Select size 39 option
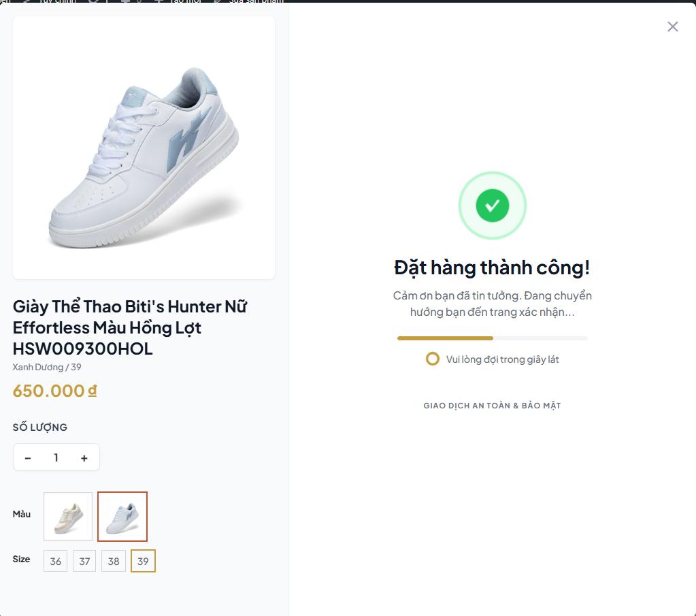This screenshot has height=616, width=696. click(x=143, y=562)
